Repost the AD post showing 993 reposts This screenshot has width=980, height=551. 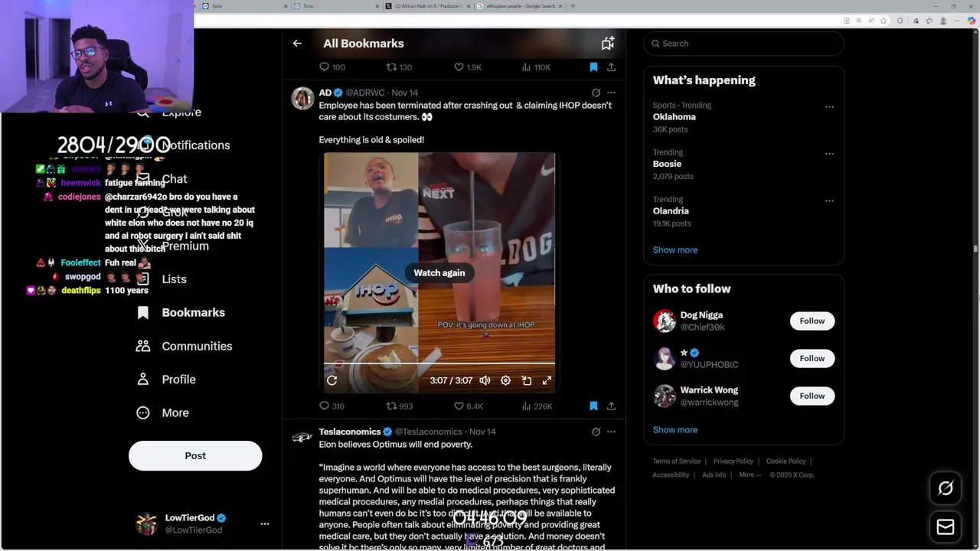coord(399,406)
